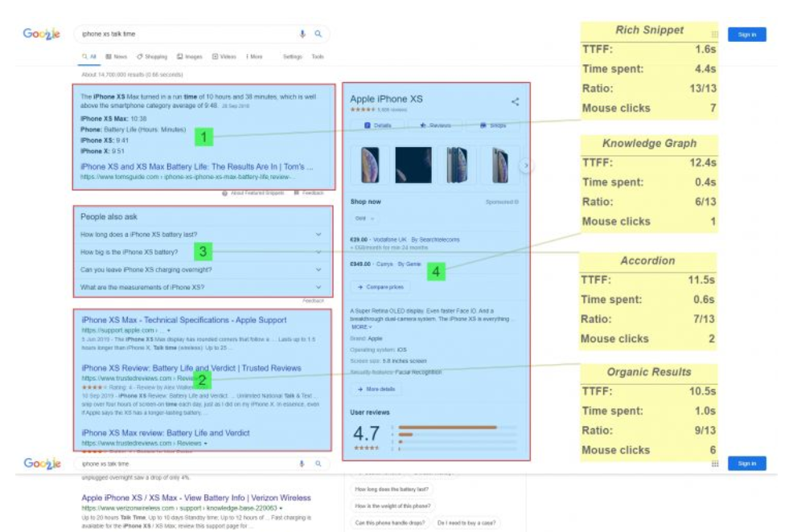The width and height of the screenshot is (797, 532).
Task: Select the Shops tab in the iPhone XS panel
Action: (x=492, y=125)
